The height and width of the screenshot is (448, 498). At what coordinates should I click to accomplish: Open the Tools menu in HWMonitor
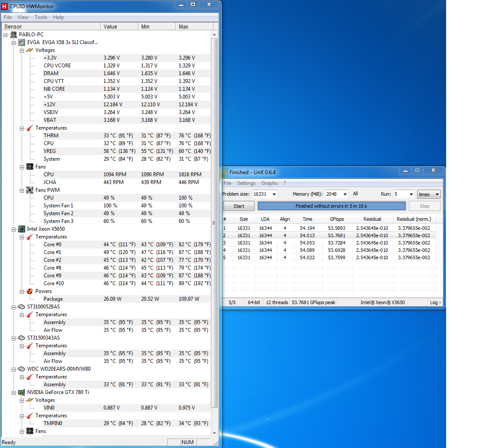(41, 17)
